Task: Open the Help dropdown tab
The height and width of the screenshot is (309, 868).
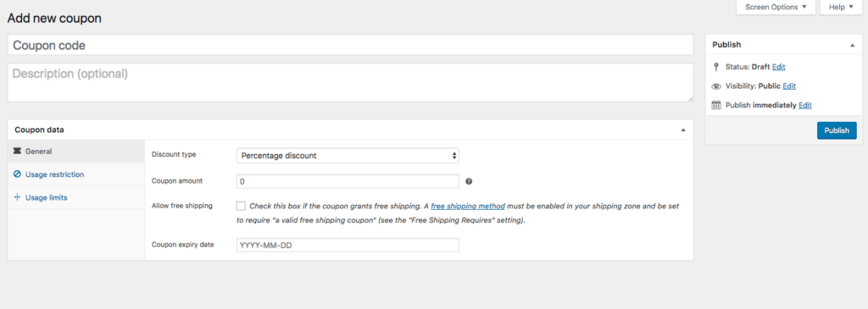Action: pos(841,7)
